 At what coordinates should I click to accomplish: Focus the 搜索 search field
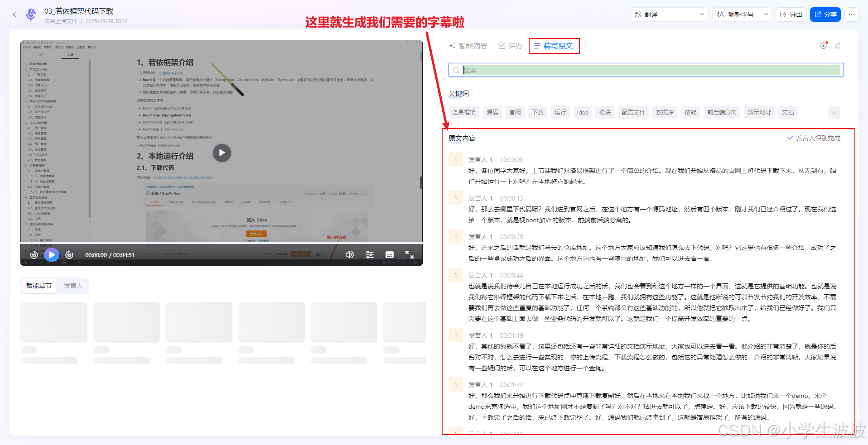(x=646, y=70)
